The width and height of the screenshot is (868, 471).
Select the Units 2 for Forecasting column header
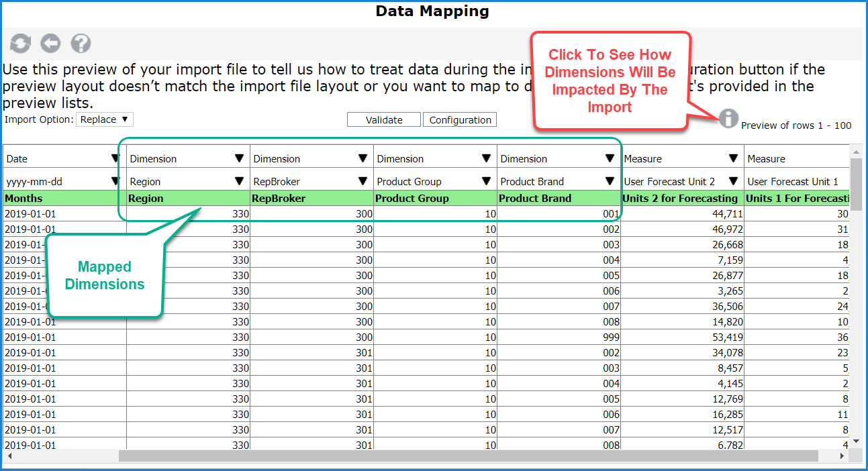(x=681, y=199)
